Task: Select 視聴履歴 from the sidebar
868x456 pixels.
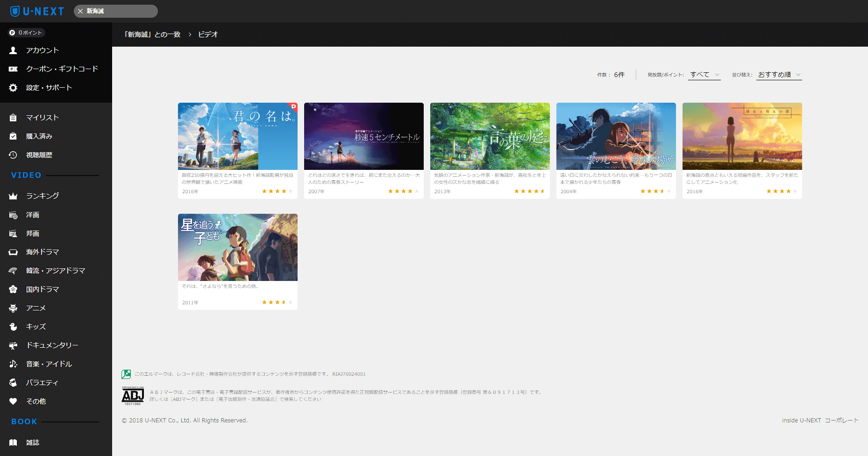Action: 39,155
